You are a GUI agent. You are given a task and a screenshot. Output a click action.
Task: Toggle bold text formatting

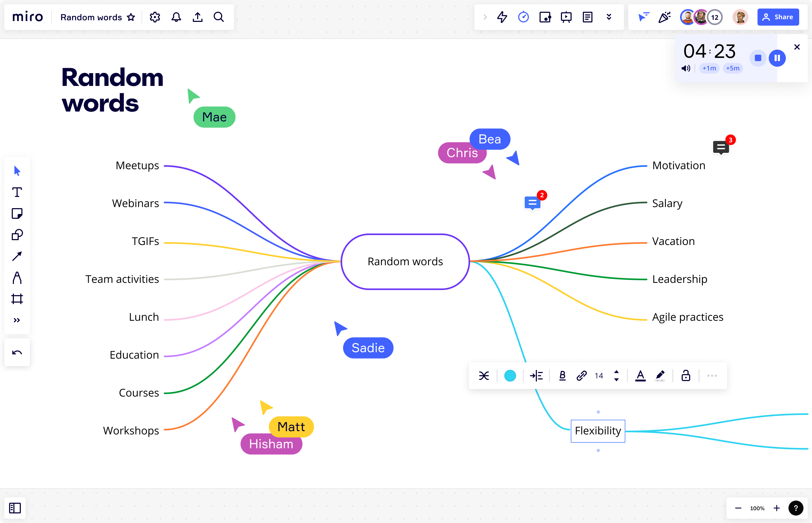tap(562, 376)
